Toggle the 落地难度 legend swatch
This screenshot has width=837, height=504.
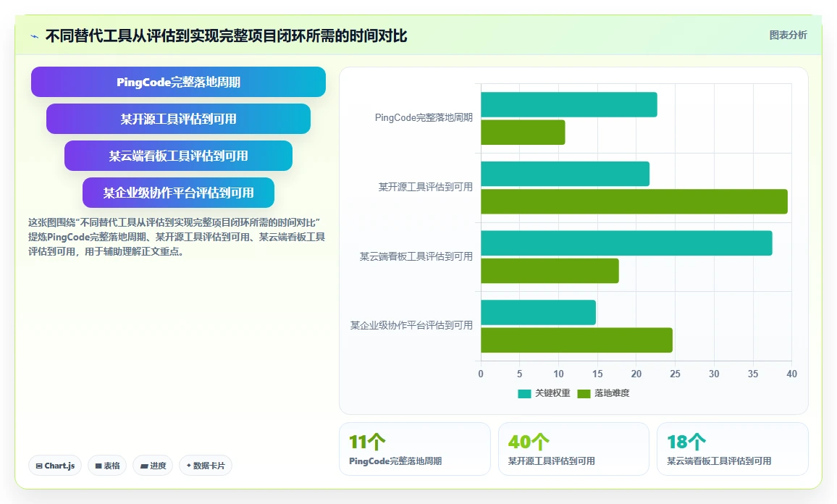coord(584,393)
